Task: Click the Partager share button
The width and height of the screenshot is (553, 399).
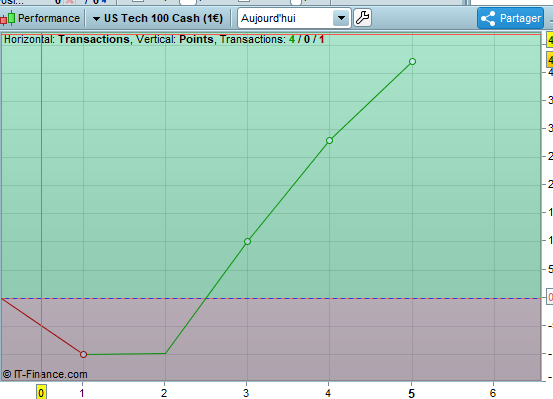Action: point(510,18)
